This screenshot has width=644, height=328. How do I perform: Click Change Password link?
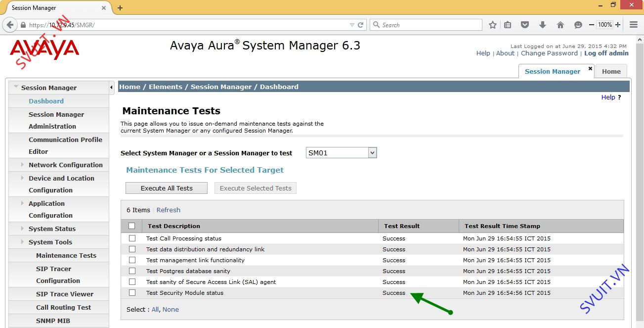click(x=549, y=53)
